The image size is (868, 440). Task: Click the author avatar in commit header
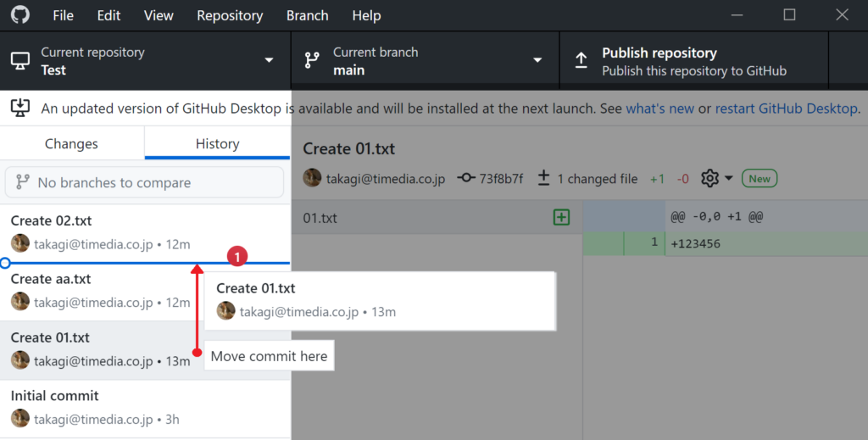(312, 178)
